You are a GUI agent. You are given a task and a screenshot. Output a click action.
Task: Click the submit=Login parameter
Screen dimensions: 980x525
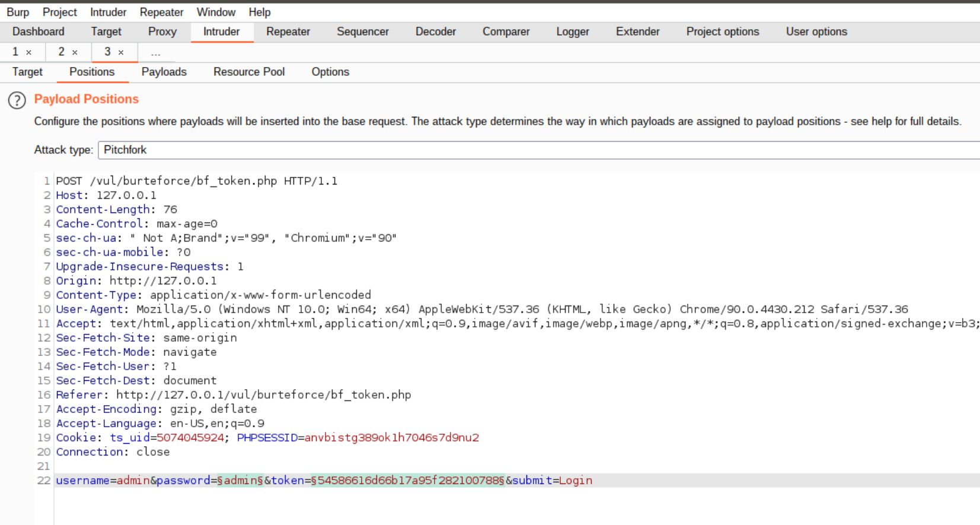(553, 480)
